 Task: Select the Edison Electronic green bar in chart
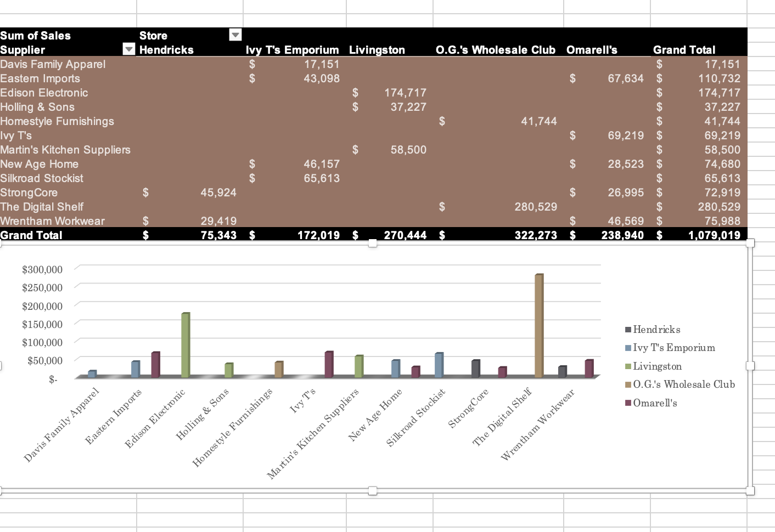[x=186, y=345]
